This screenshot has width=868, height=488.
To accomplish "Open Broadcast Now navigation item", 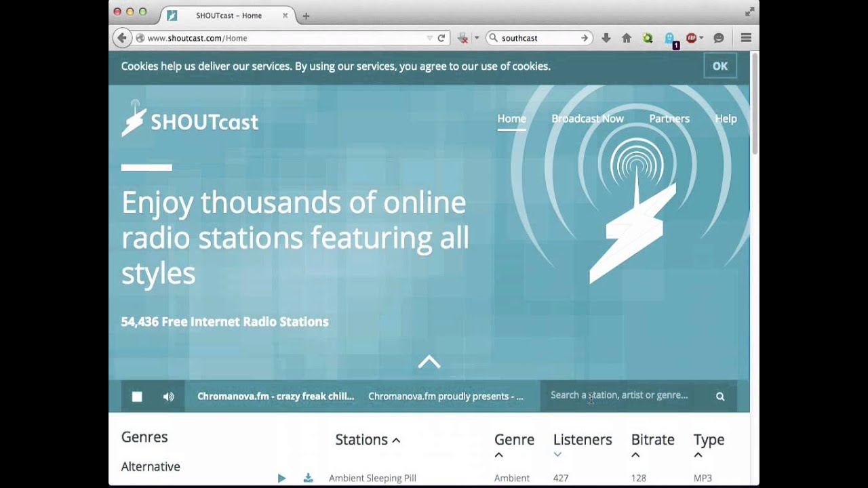I will 587,119.
